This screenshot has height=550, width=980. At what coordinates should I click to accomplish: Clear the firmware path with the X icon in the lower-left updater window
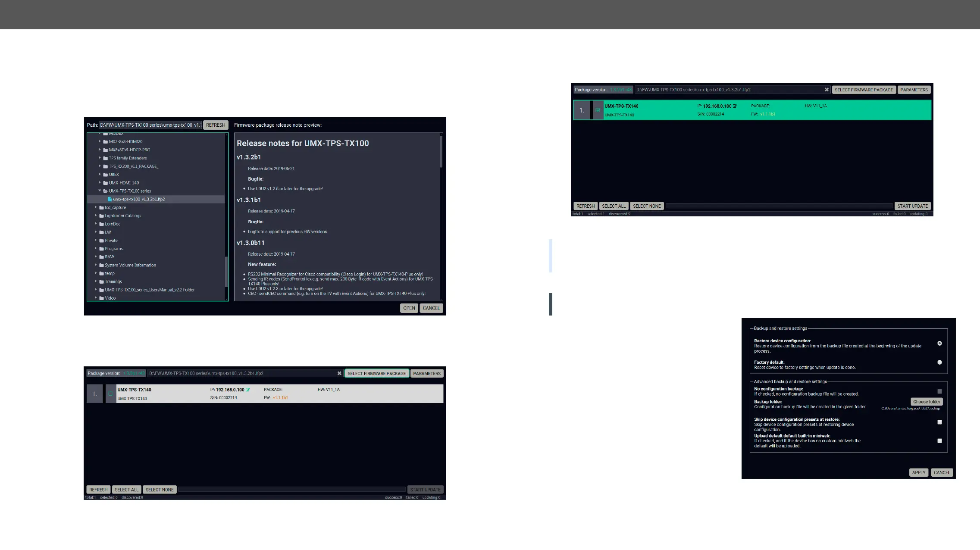click(x=339, y=373)
